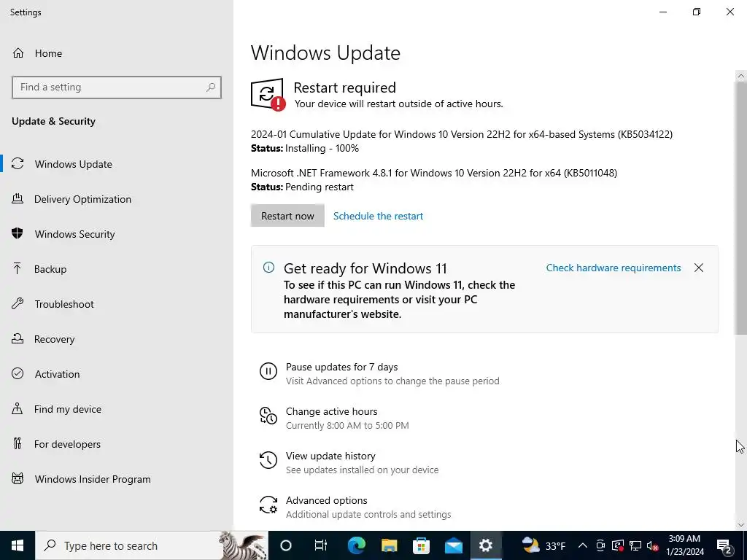Screen dimensions: 747x560
Task: Click the info icon beside Get ready for Windows 11
Action: coord(268,267)
